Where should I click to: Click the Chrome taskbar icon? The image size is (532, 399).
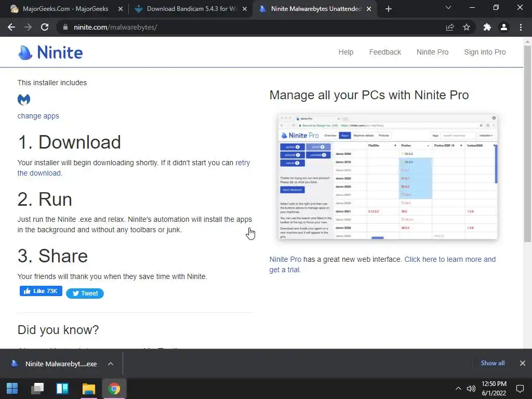pos(114,389)
